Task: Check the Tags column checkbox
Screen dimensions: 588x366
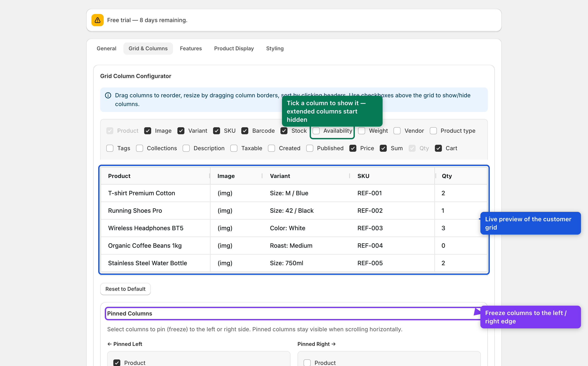Action: point(110,148)
